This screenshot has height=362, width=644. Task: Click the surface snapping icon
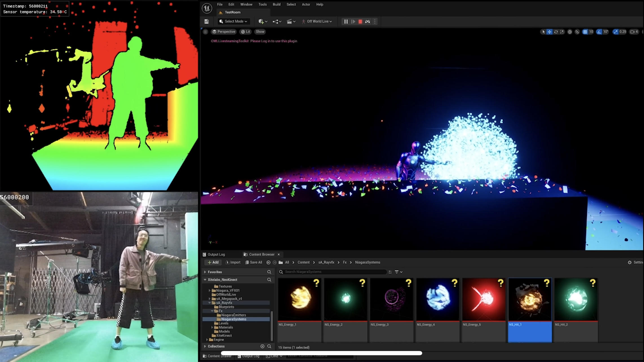point(577,32)
